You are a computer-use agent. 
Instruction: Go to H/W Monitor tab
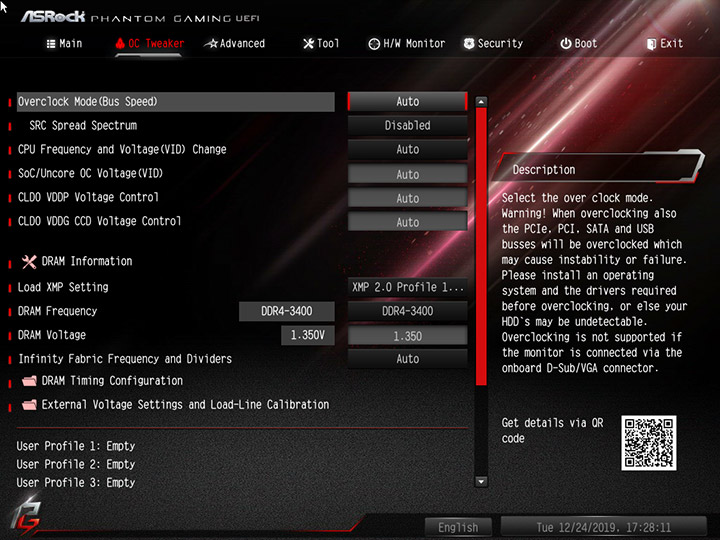coord(407,44)
